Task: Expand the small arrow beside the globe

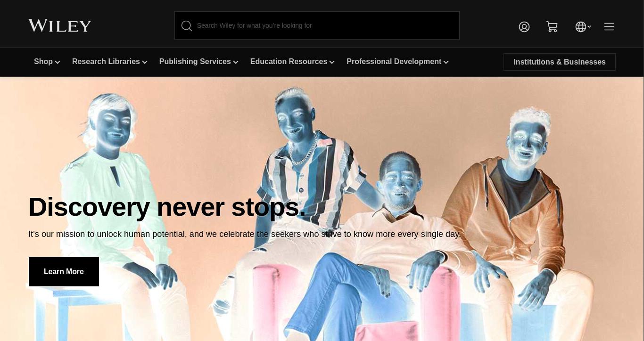Action: [589, 27]
